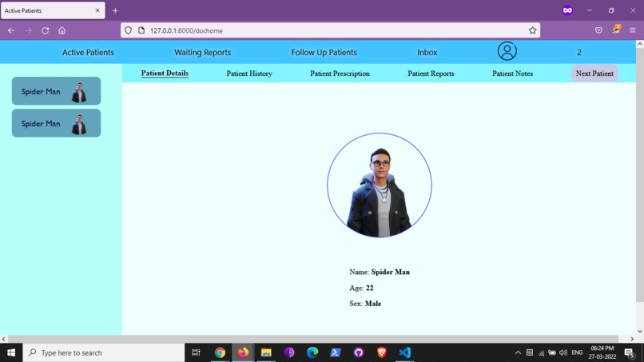644x362 pixels.
Task: Open Task View on taskbar
Action: (196, 352)
